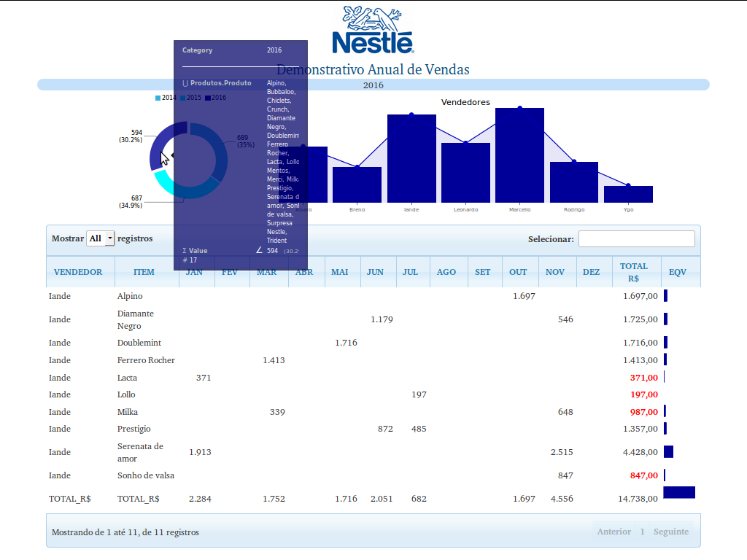Select the Leonardo bar in Vendedores chart
Screen dimensions: 747x560
pos(465,173)
